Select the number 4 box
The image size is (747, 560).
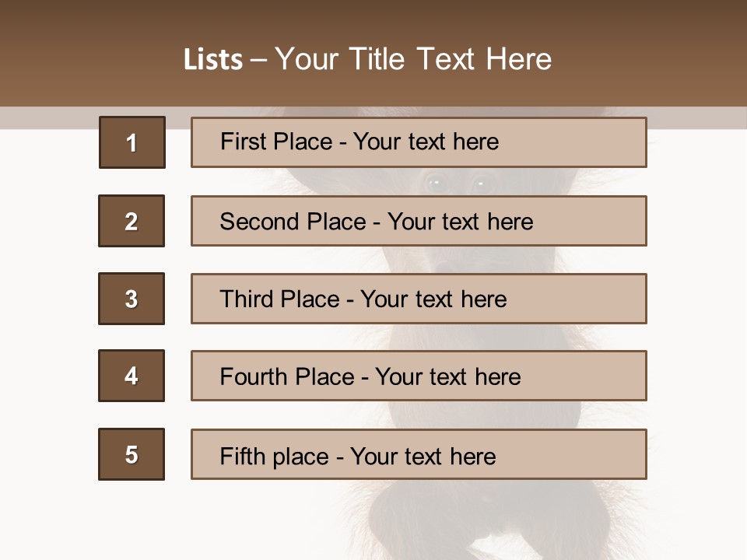[132, 376]
